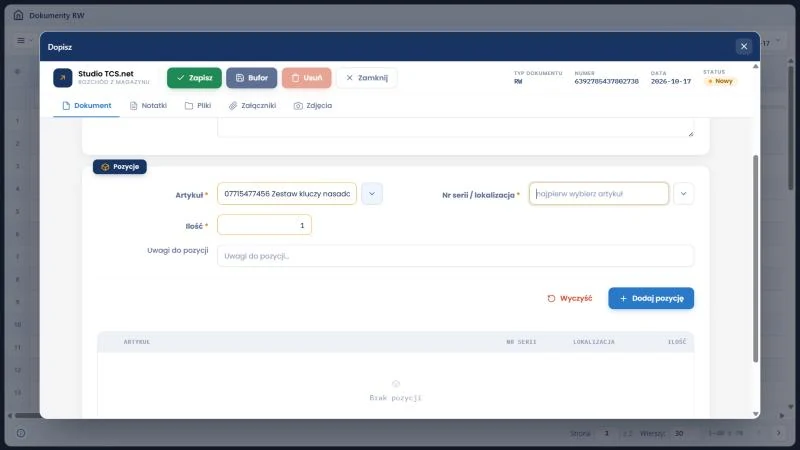The image size is (800, 450).
Task: Click the Nowy status badge
Action: [x=720, y=81]
